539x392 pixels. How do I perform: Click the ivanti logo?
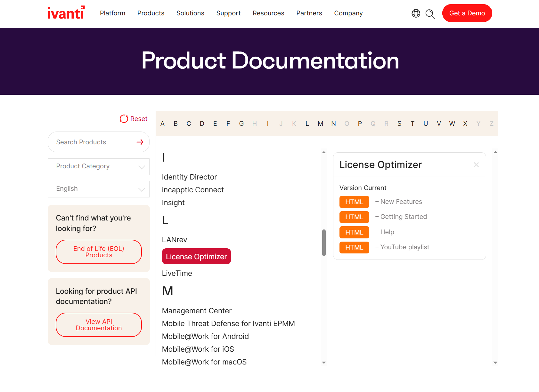(66, 12)
